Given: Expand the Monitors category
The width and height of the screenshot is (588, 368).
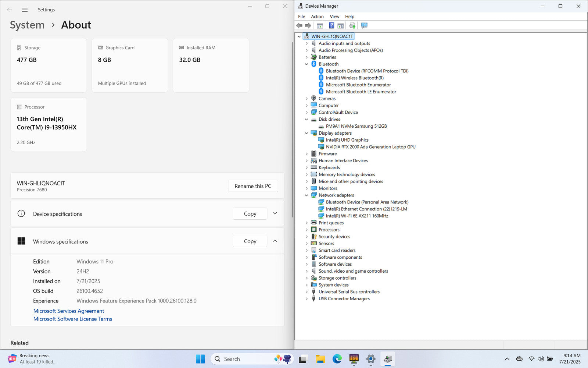Looking at the screenshot, I should [306, 188].
